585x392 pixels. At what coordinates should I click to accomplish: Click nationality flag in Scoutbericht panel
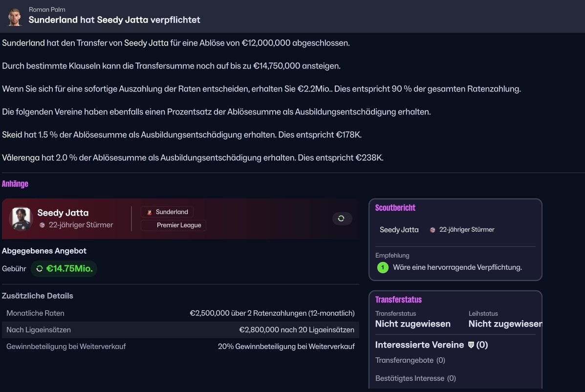433,230
